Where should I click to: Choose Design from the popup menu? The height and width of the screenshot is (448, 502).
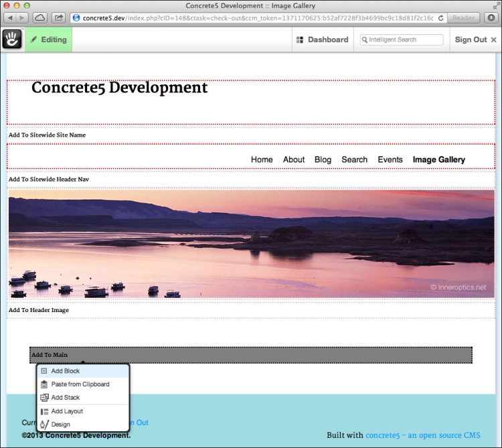point(83,425)
